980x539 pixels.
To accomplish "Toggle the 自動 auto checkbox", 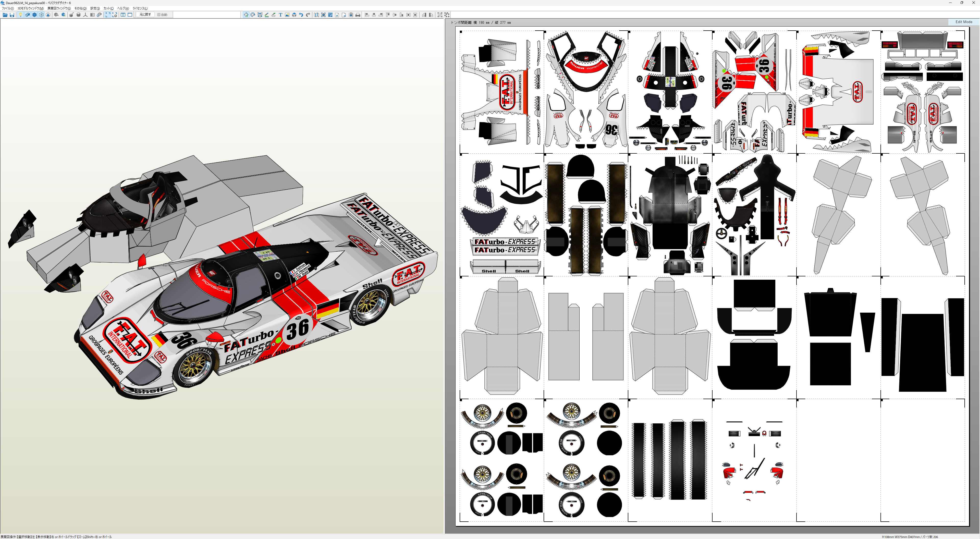I will 159,15.
